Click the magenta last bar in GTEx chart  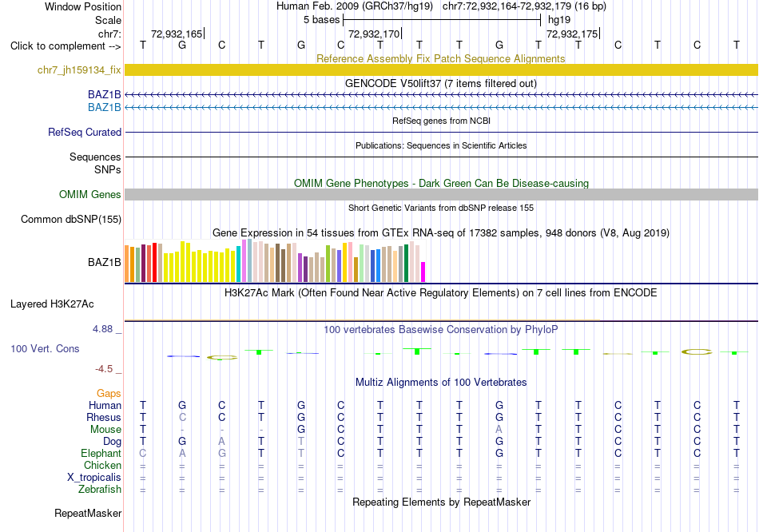coord(423,272)
